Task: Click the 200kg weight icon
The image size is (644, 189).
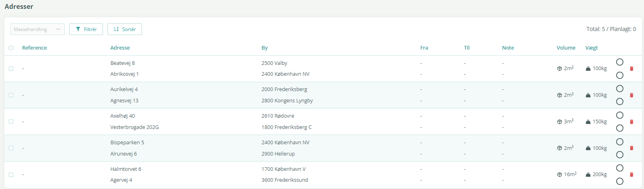Action: tap(588, 174)
